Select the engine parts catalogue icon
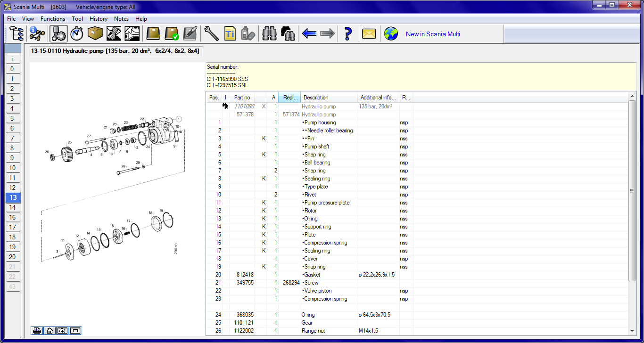Screen dimensions: 644x343 (58, 34)
